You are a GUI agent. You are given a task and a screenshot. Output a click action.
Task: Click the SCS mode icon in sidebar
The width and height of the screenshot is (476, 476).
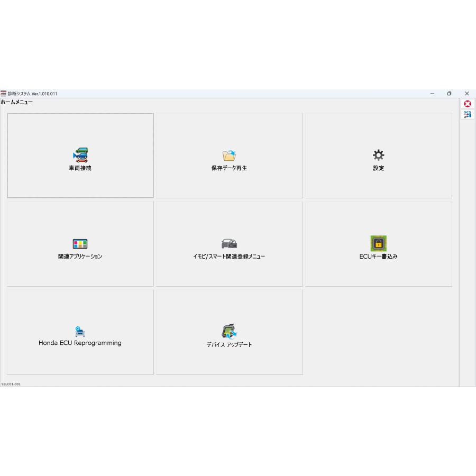click(x=468, y=114)
